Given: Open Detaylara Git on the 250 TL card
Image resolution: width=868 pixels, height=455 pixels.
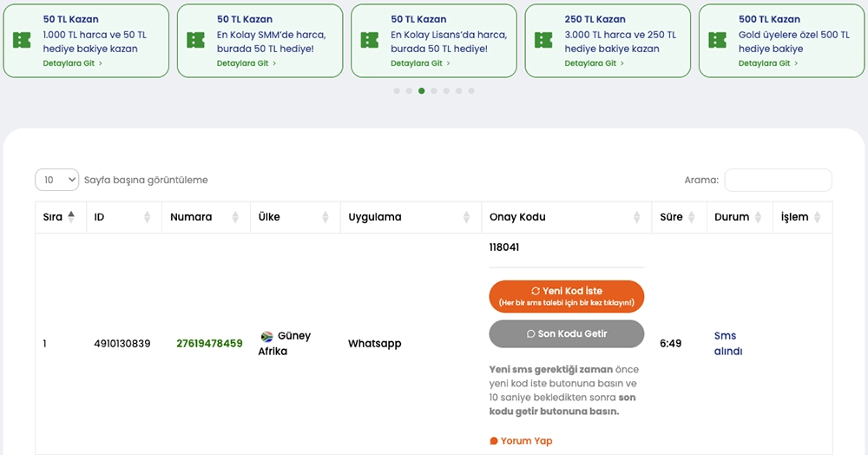Looking at the screenshot, I should pos(594,63).
